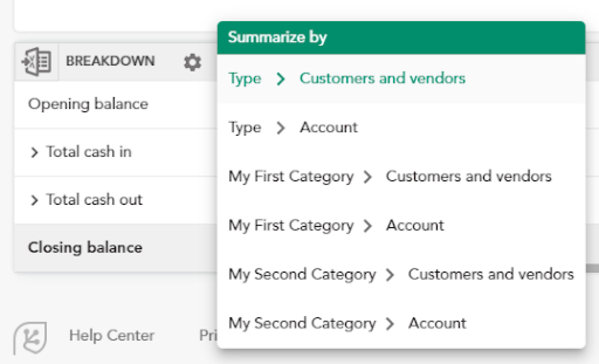Image resolution: width=599 pixels, height=364 pixels.
Task: Click the Summarize by header
Action: (401, 37)
